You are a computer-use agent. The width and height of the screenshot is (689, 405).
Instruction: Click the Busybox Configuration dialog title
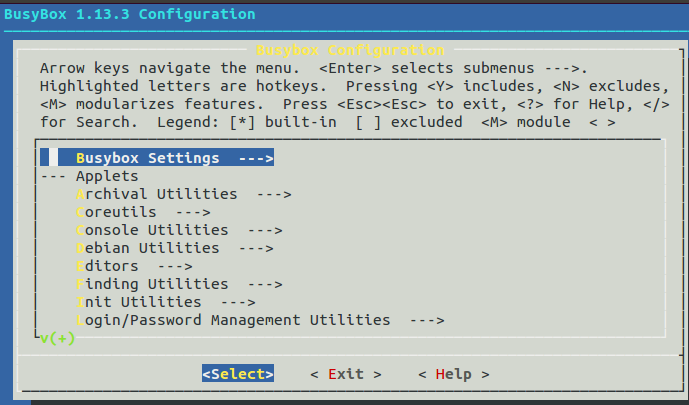pyautogui.click(x=350, y=50)
